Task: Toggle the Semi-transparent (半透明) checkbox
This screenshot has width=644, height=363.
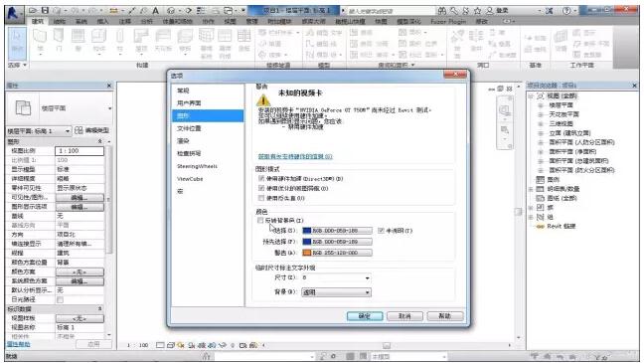Action: (381, 230)
